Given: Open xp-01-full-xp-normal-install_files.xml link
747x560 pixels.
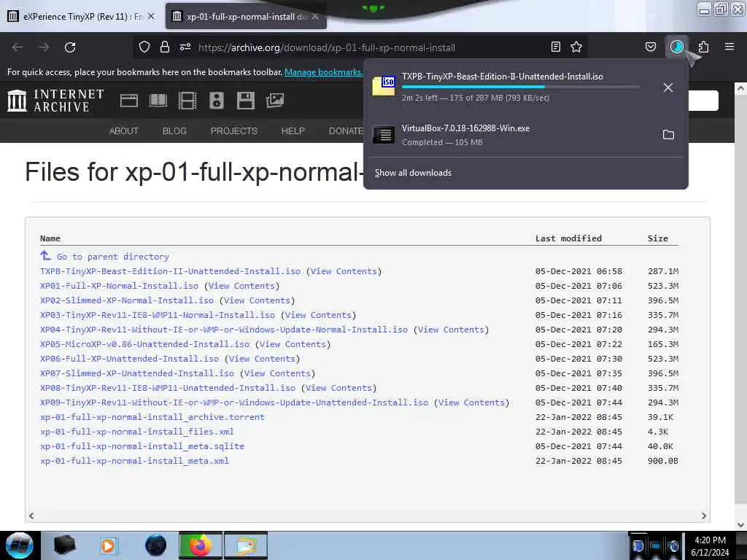Looking at the screenshot, I should 136,432.
